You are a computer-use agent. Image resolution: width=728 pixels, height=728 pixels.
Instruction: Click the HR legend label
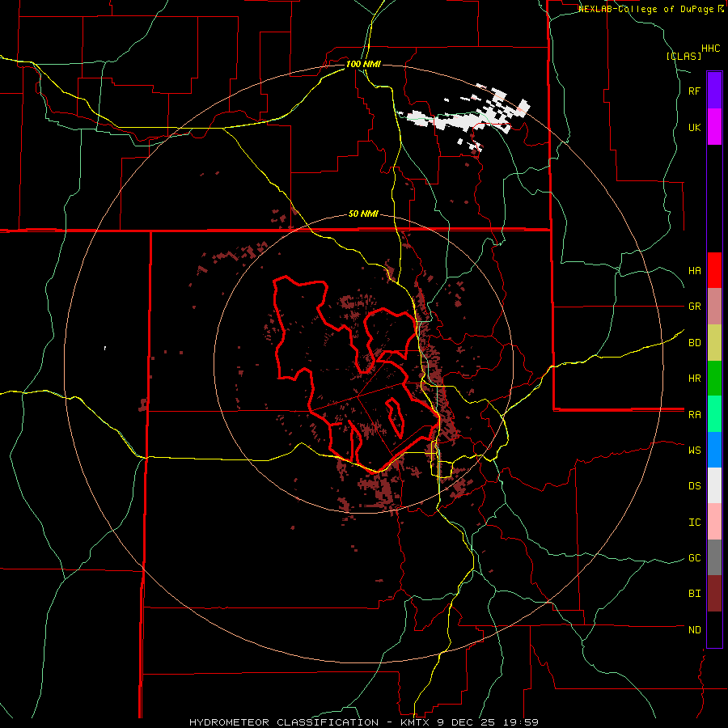(695, 379)
